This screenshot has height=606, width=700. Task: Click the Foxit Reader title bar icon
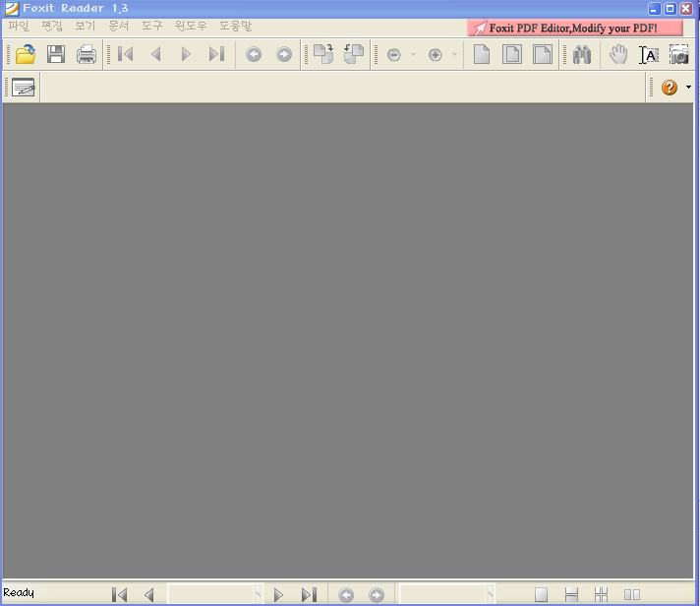[12, 9]
